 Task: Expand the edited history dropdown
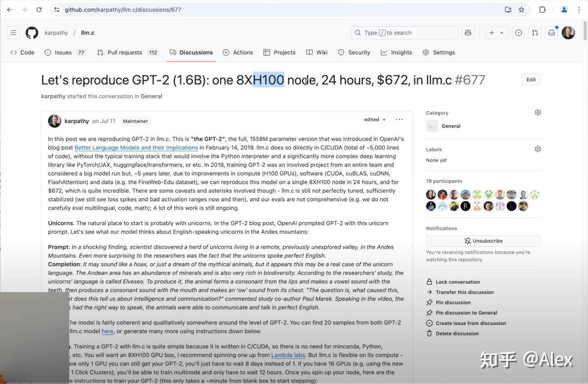pos(374,119)
